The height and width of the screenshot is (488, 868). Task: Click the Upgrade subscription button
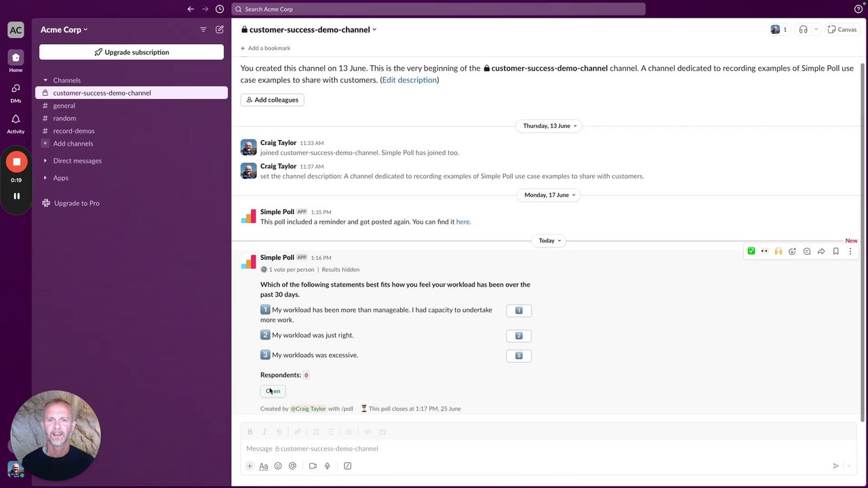coord(132,52)
